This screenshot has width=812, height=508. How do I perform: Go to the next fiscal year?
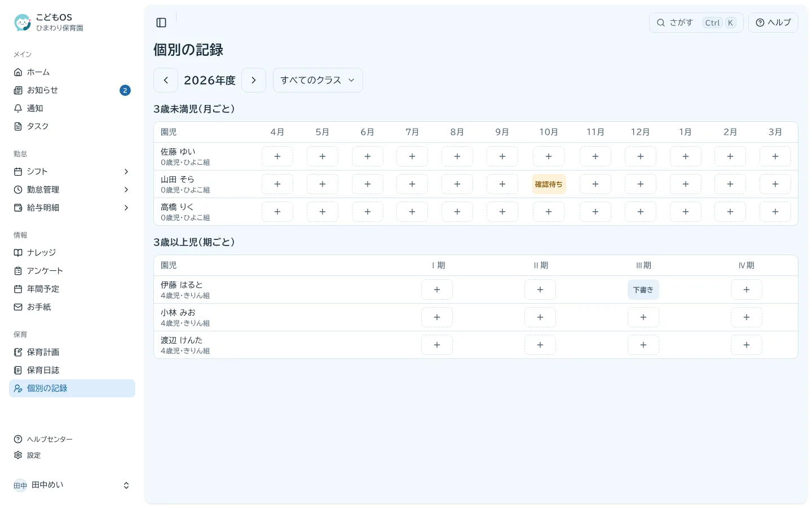pyautogui.click(x=254, y=80)
